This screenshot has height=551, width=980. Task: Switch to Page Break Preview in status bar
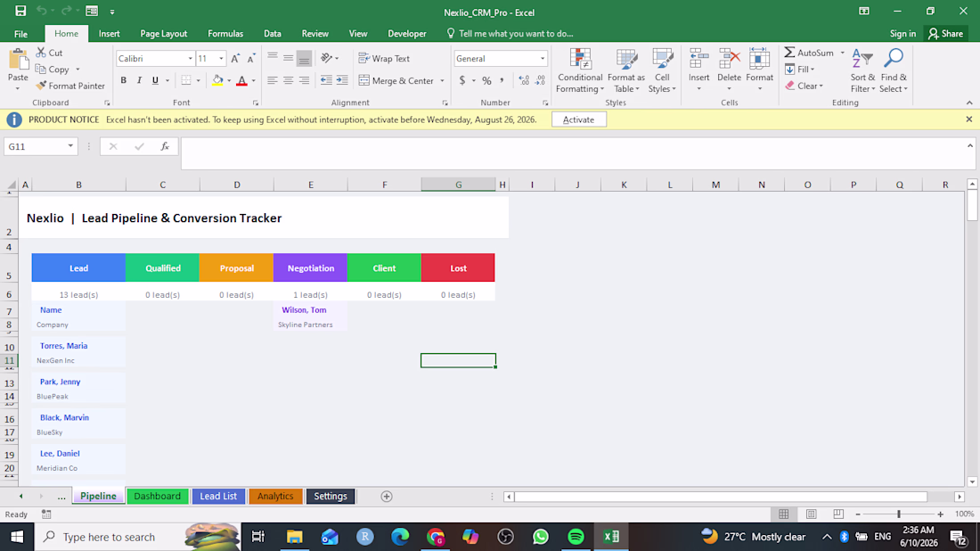838,514
